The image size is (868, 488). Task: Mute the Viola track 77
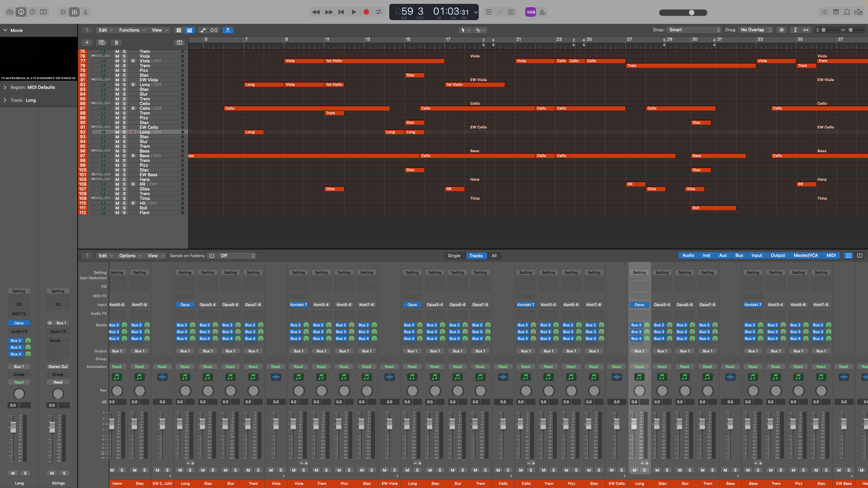coord(117,61)
